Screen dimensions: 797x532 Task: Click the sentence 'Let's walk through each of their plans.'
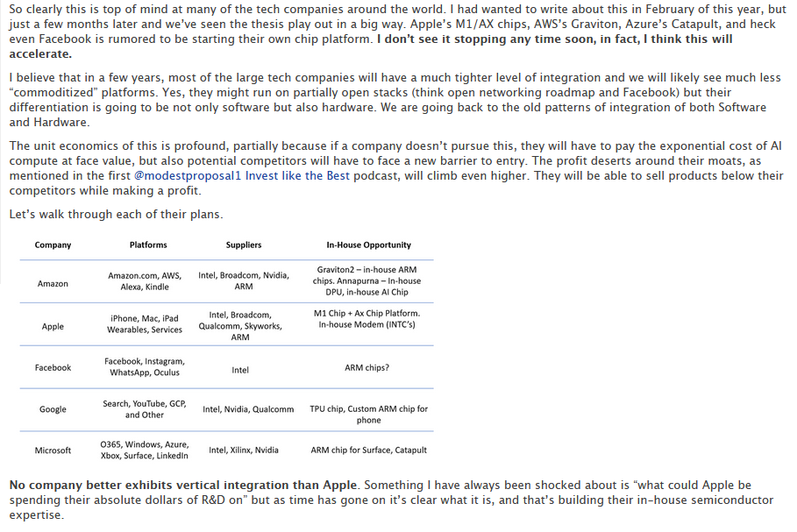116,215
